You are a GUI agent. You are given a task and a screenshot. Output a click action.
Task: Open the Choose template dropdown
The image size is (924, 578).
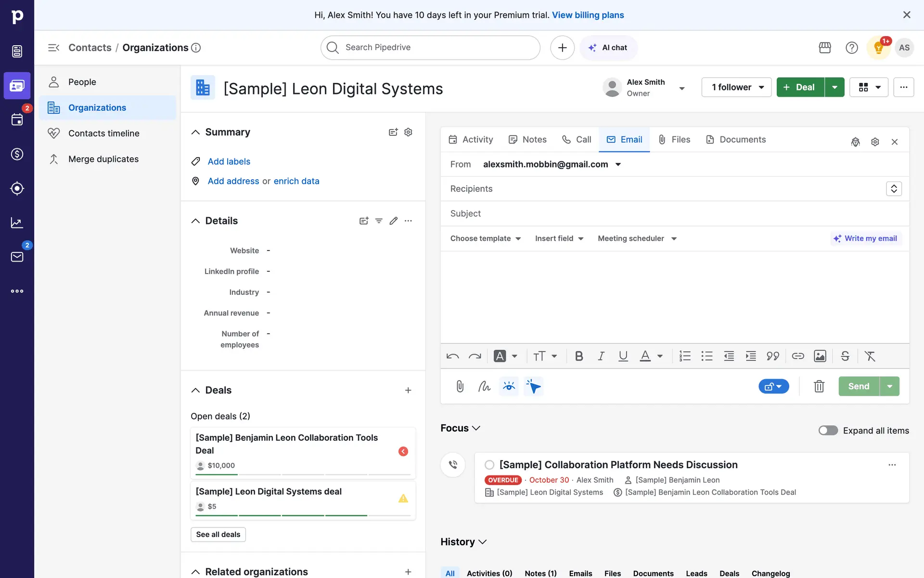(x=485, y=238)
